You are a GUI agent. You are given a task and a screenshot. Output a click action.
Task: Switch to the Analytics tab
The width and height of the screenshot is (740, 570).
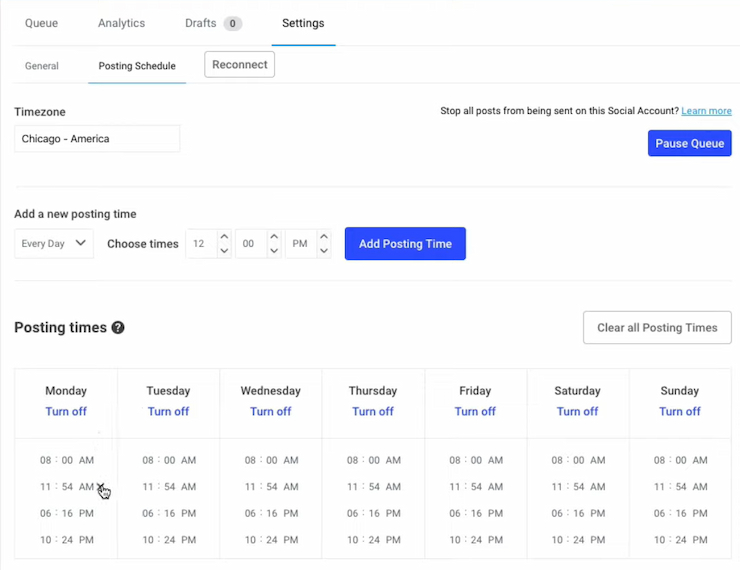(121, 23)
